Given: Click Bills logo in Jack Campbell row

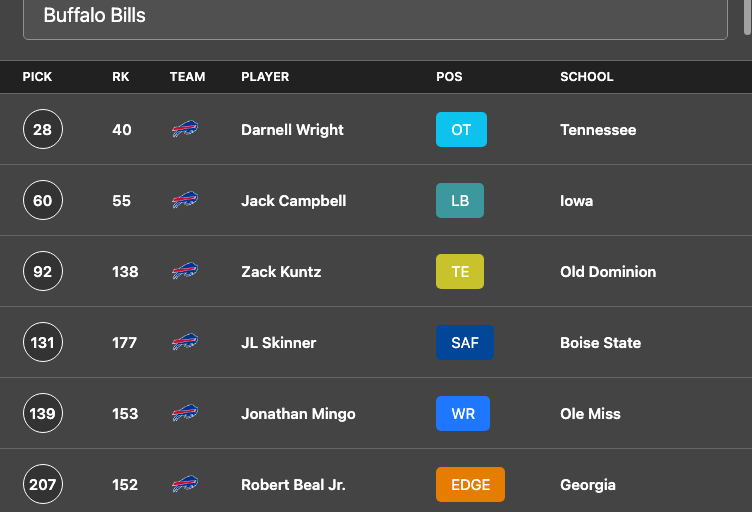Looking at the screenshot, I should tap(185, 200).
